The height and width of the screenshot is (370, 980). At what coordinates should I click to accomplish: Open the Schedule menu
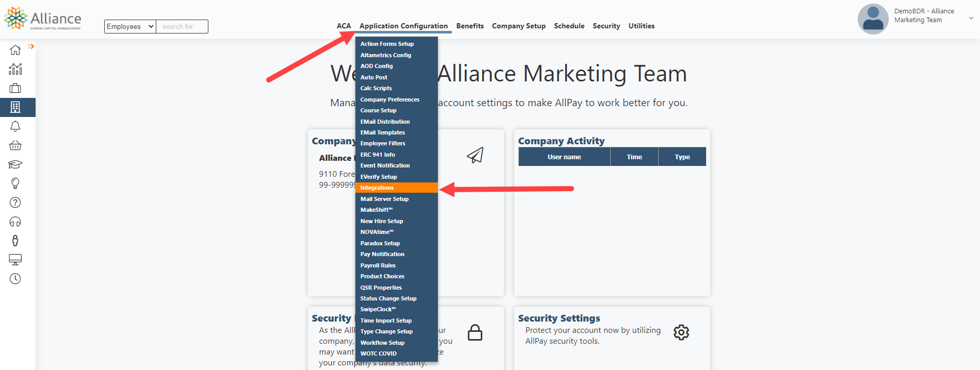click(569, 26)
